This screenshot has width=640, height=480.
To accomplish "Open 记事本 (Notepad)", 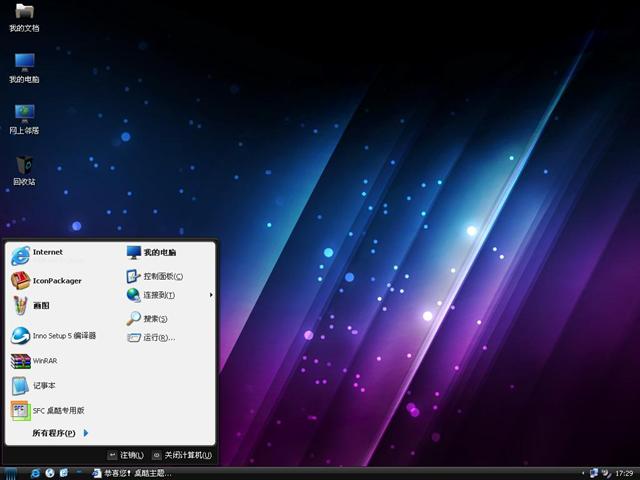I will point(43,385).
